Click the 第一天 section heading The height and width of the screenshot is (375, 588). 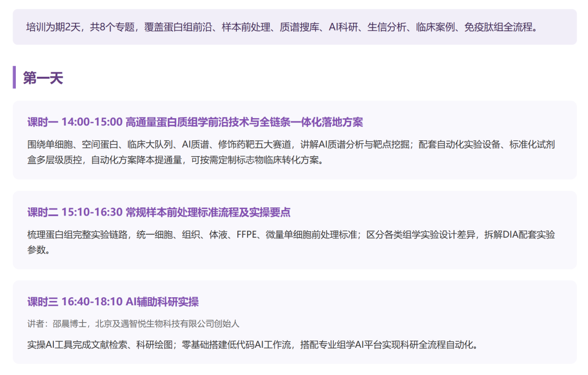tap(43, 78)
